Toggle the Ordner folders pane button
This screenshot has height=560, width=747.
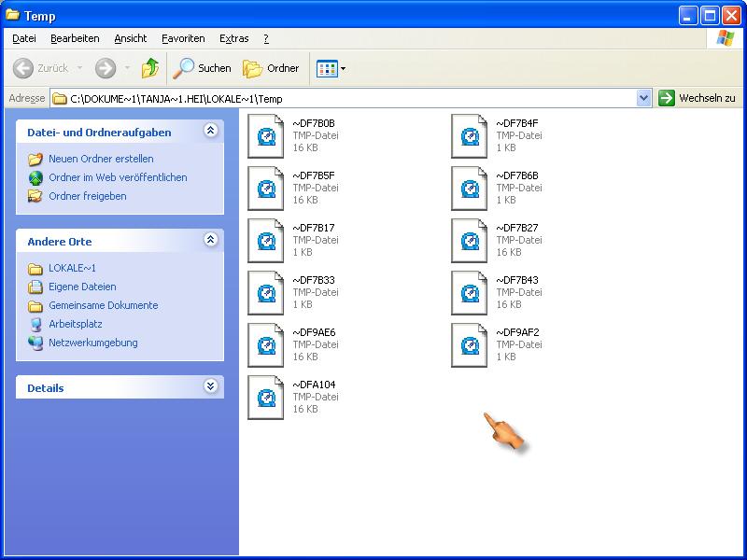pyautogui.click(x=271, y=68)
